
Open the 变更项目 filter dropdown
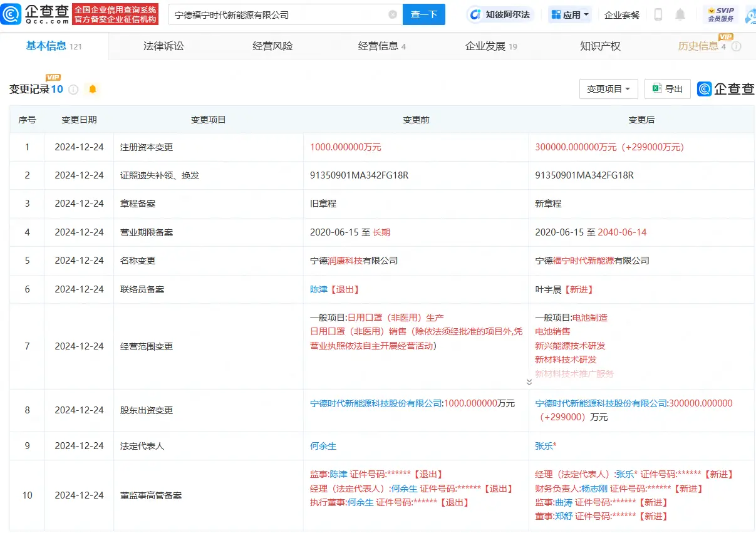coord(608,88)
